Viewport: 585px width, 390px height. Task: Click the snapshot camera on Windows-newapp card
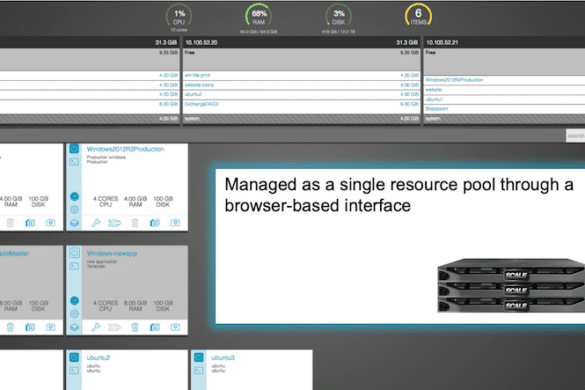[175, 327]
